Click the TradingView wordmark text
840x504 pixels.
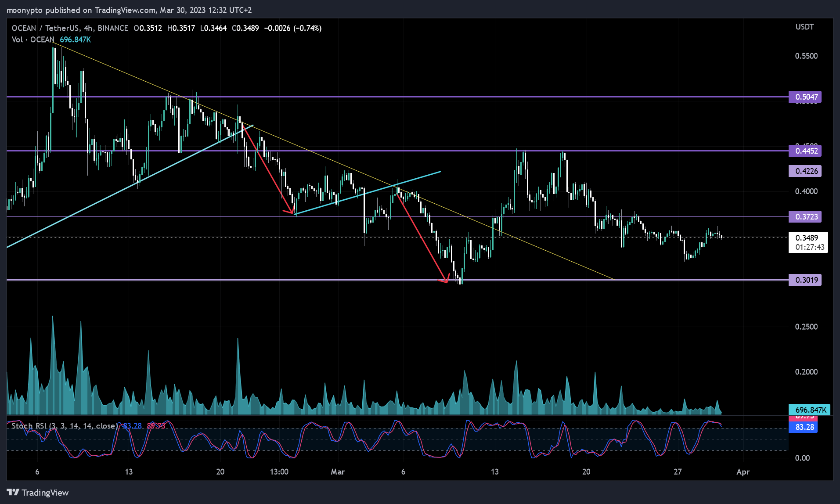pos(45,493)
